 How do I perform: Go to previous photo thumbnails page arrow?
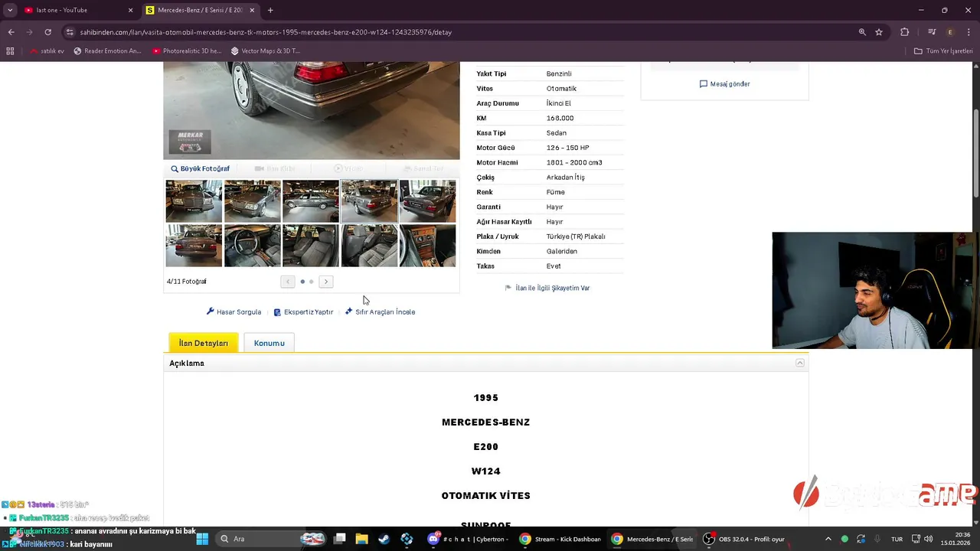[x=288, y=282]
